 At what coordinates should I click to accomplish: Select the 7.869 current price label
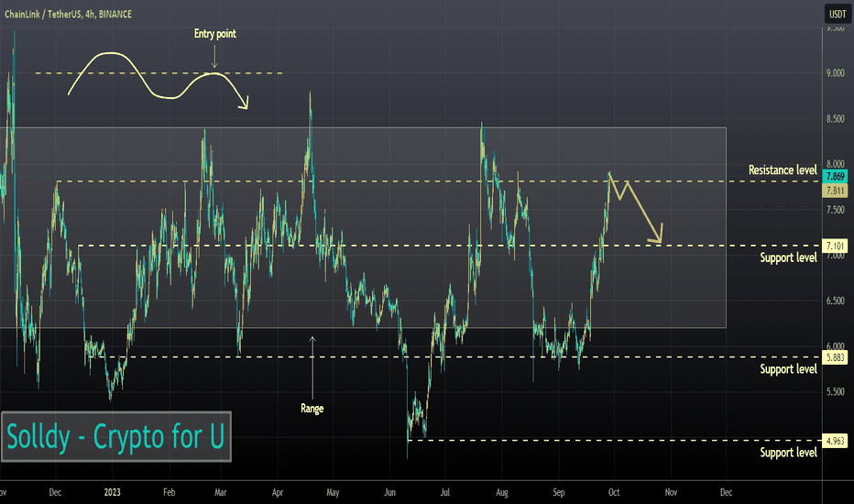click(836, 176)
